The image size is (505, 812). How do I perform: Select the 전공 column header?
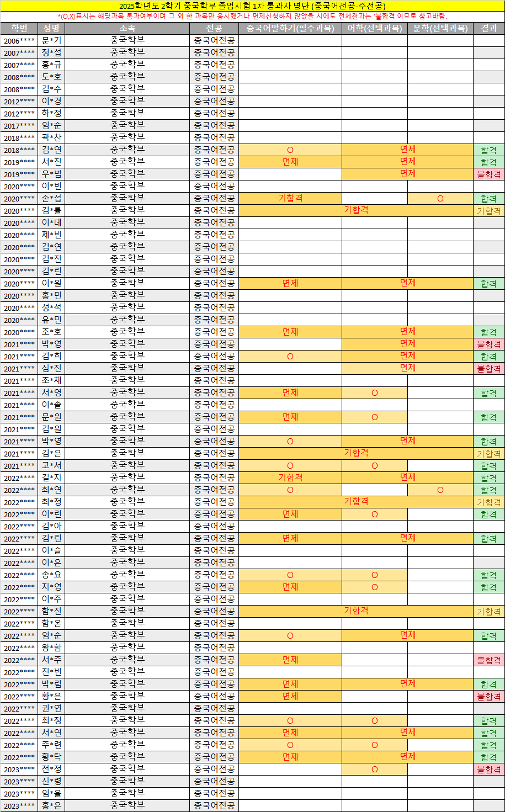coord(214,28)
